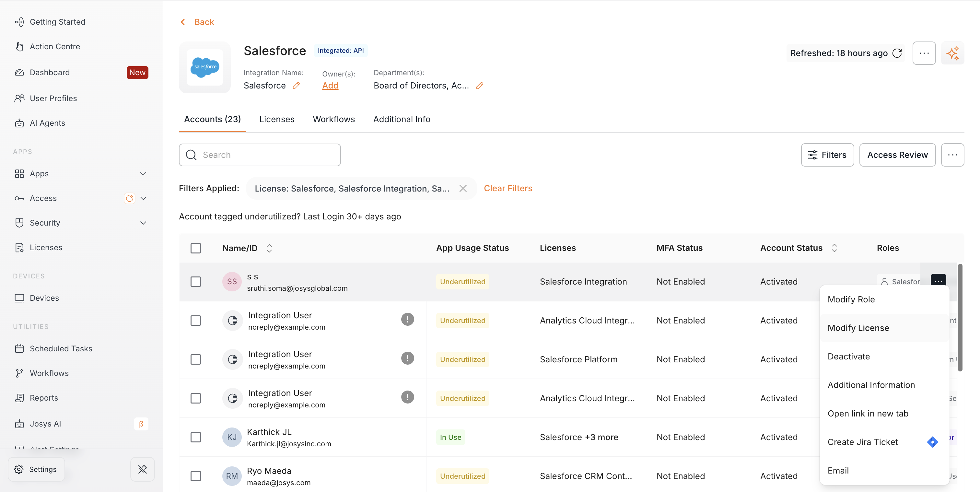
Task: Click the Dashboard New badge
Action: point(137,72)
